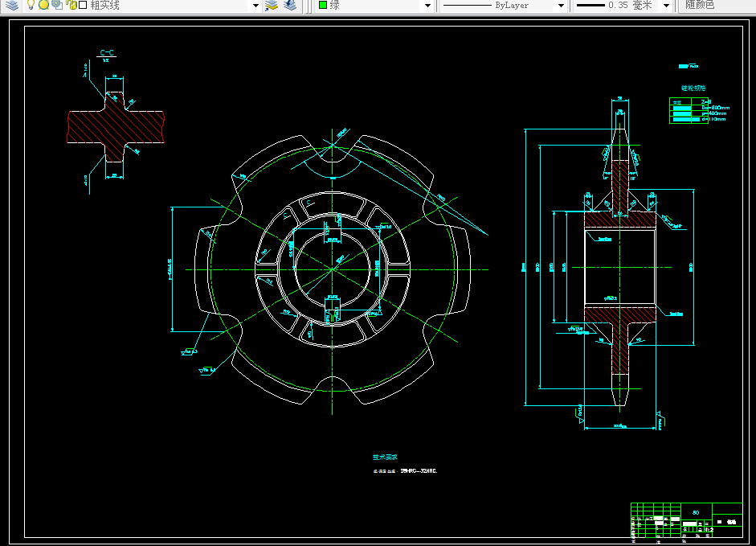
Task: Expand the 0.35 毫米 lineweight dropdown
Action: 666,6
